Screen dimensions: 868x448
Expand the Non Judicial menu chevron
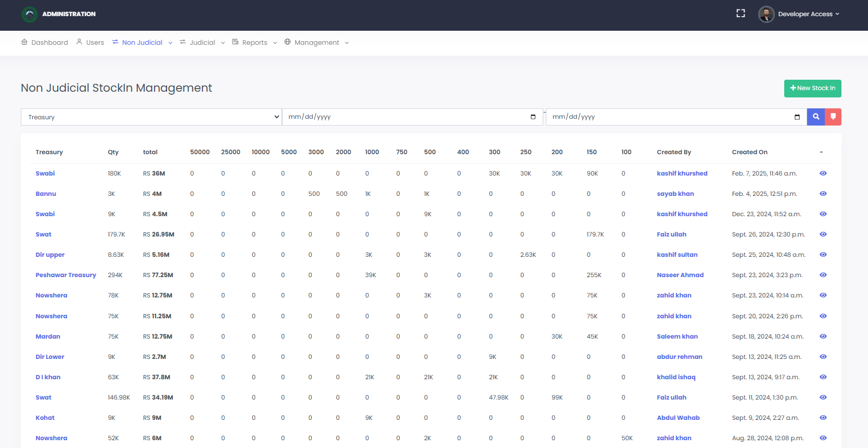(x=170, y=43)
